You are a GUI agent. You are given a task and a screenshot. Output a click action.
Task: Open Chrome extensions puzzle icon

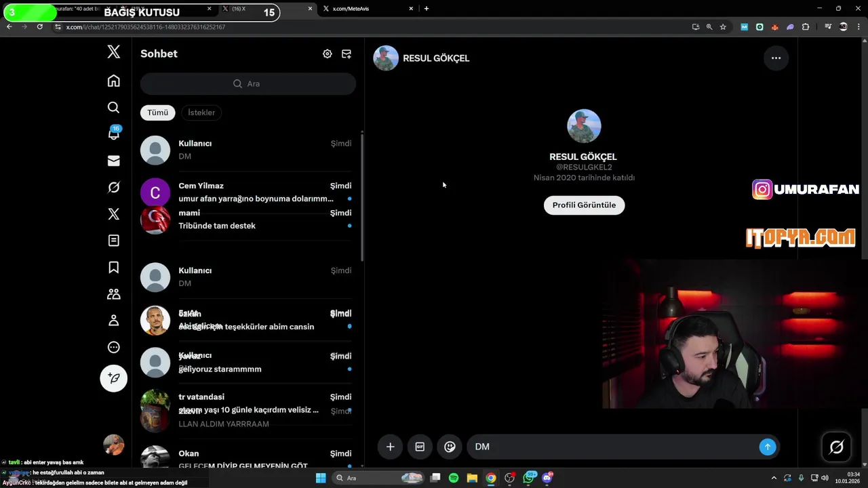[806, 27]
